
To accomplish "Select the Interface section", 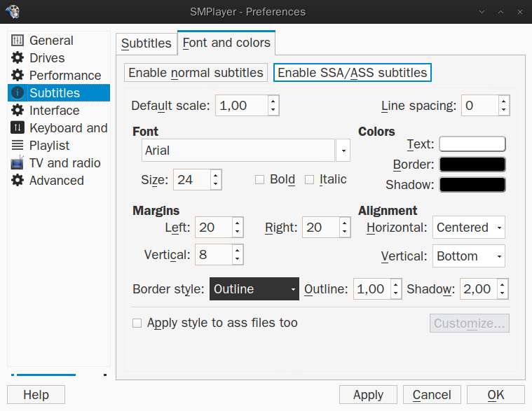I will pyautogui.click(x=59, y=110).
